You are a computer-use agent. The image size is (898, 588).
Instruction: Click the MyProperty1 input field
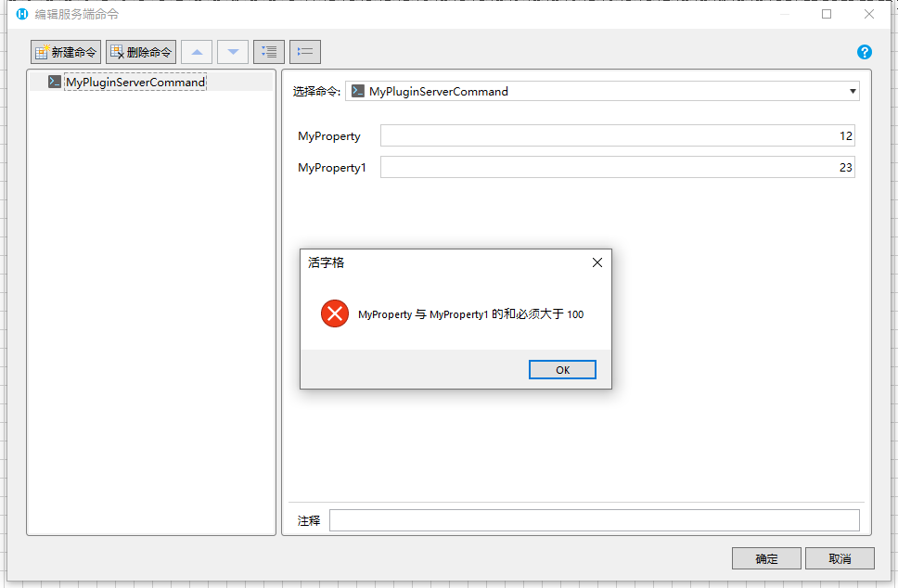click(x=618, y=167)
